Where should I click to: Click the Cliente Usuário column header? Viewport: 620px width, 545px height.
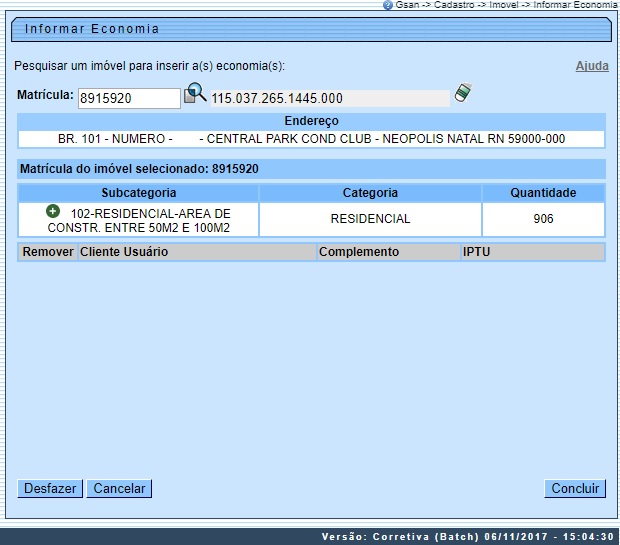196,252
